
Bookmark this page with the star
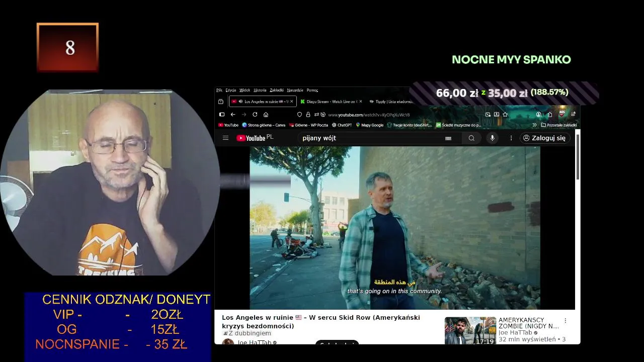pyautogui.click(x=505, y=115)
